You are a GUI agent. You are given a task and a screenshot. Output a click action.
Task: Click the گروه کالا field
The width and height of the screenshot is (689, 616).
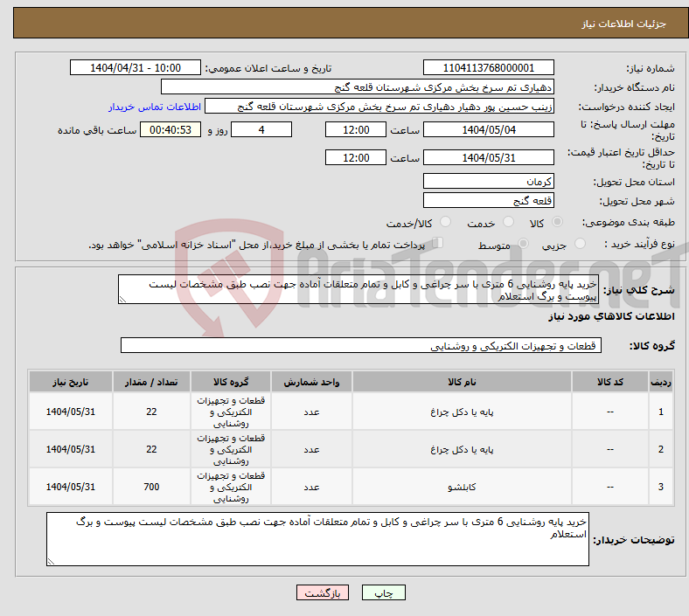(x=361, y=345)
